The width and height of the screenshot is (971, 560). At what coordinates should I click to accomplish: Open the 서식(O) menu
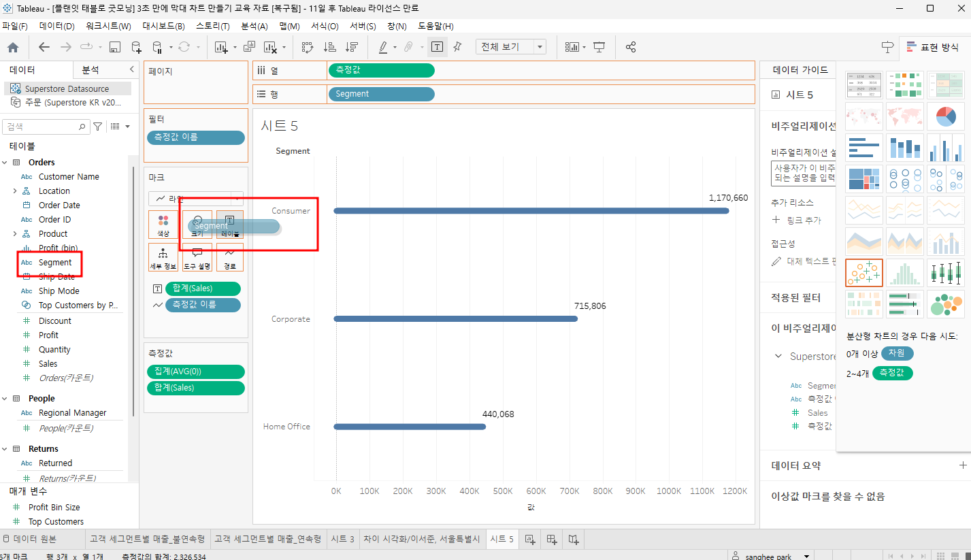click(x=325, y=26)
